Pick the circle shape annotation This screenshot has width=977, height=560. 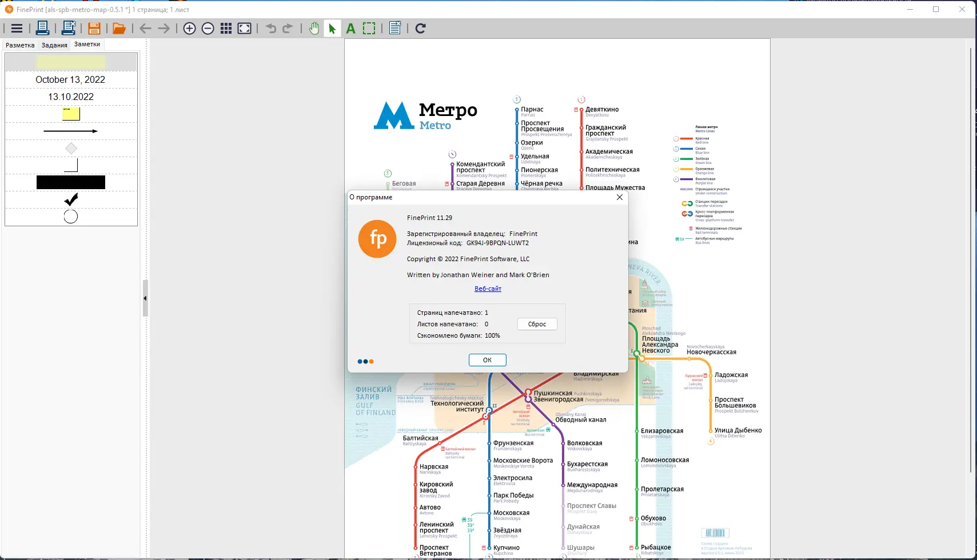tap(71, 217)
